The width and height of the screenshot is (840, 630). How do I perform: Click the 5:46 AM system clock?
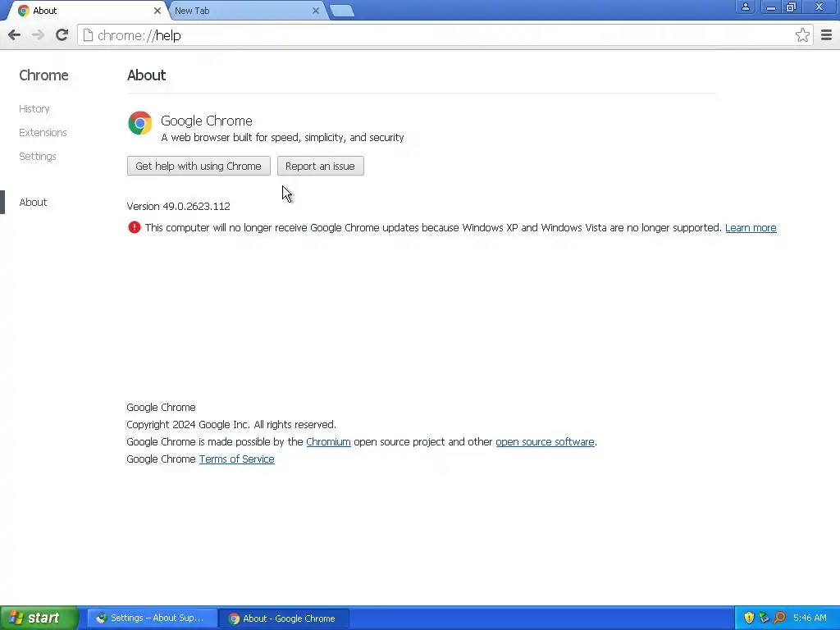810,619
